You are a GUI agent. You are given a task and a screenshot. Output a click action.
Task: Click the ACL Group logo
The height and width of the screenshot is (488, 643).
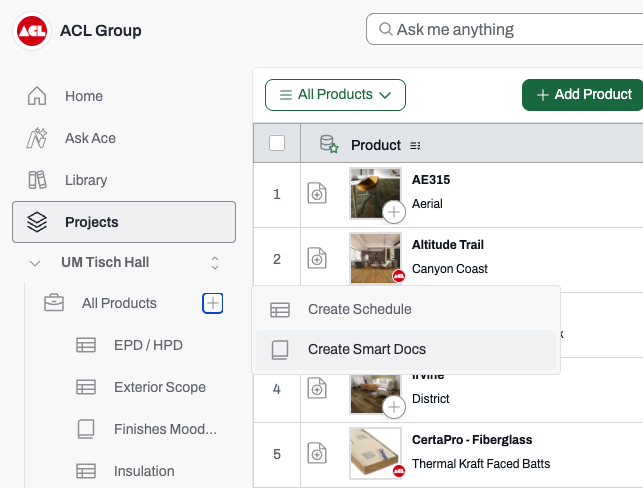click(32, 31)
